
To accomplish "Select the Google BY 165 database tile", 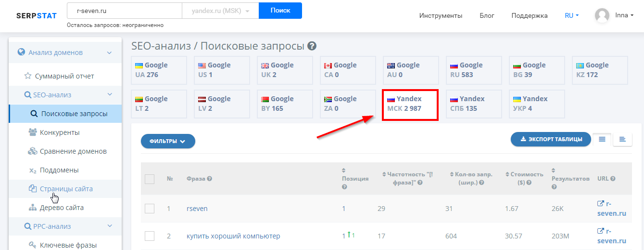I will point(285,104).
